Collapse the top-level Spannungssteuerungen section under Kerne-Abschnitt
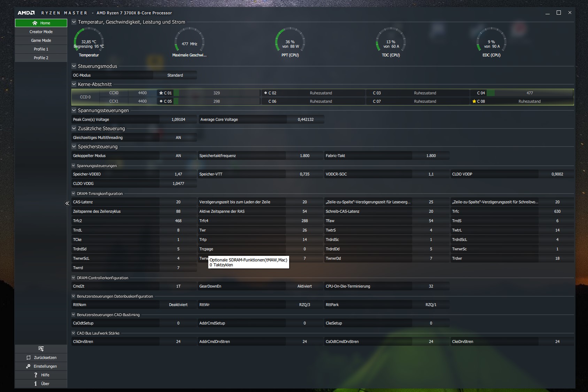This screenshot has height=392, width=588. 74,110
